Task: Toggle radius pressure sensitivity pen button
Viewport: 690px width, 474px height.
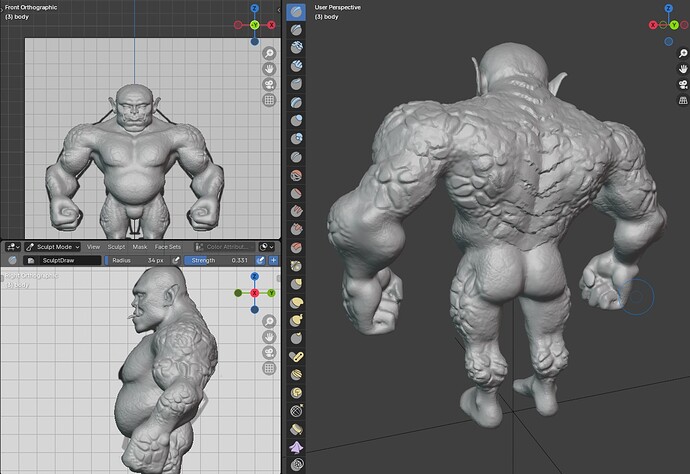Action: [x=176, y=260]
